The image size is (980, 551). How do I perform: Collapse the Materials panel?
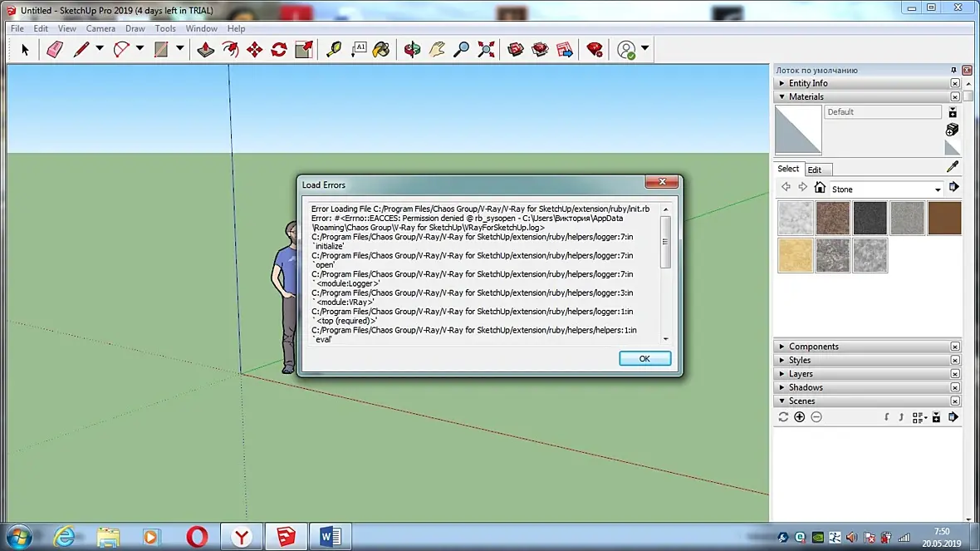pos(782,97)
